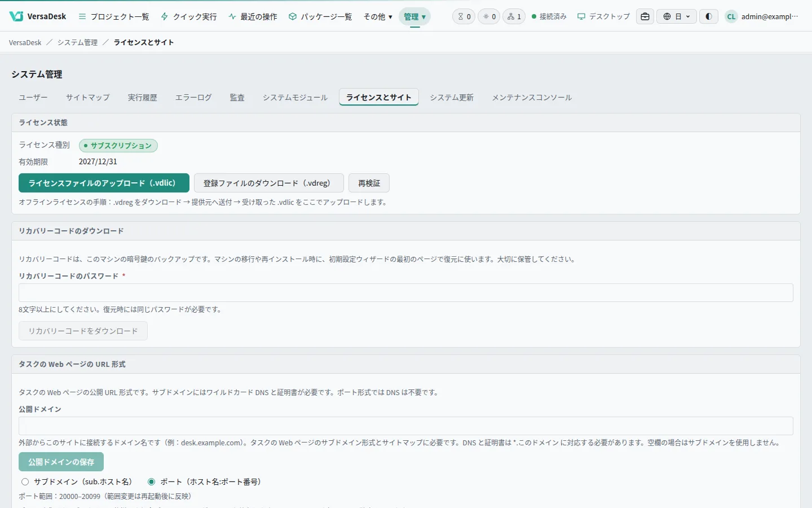This screenshot has height=508, width=812.
Task: Click the 接続済み connection status indicator
Action: (549, 16)
